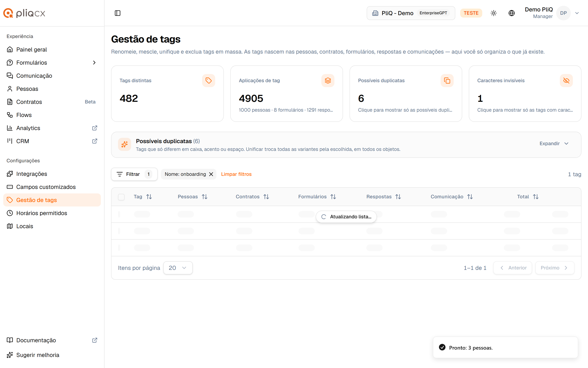The height and width of the screenshot is (368, 588).
Task: Open Comunicação section
Action: coord(52,76)
